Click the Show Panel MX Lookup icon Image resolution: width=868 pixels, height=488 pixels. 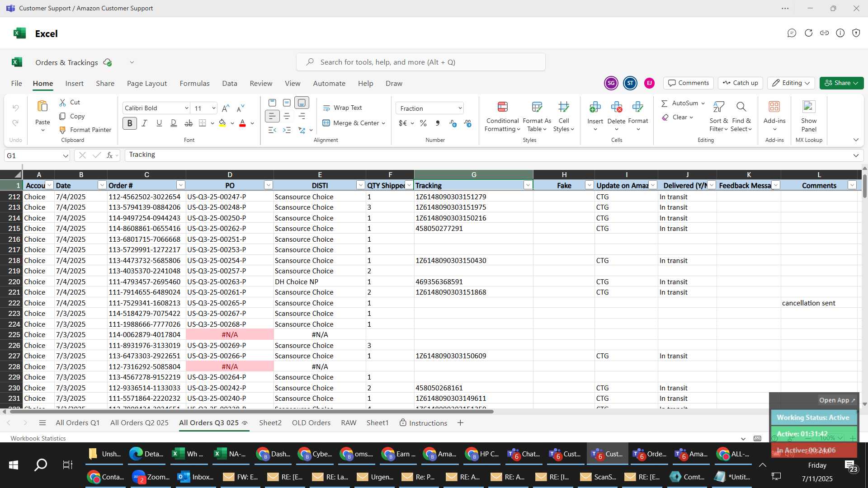coord(808,107)
